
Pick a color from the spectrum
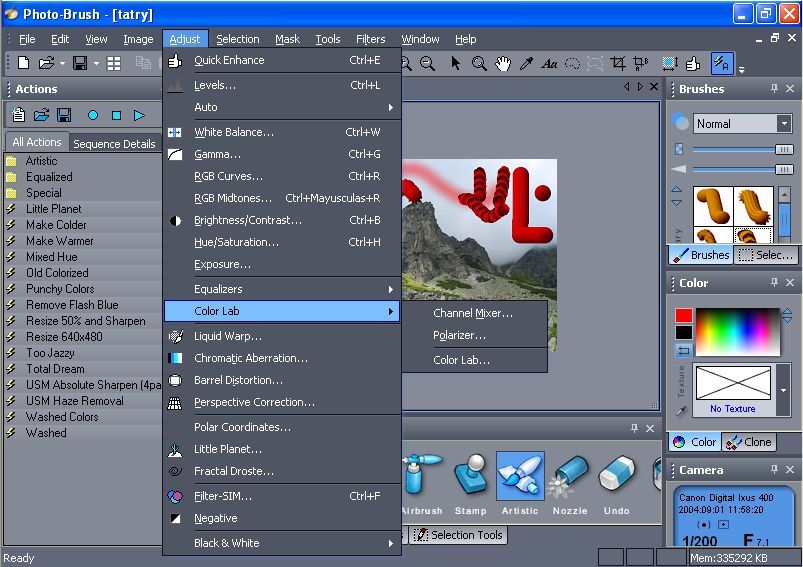pos(737,332)
